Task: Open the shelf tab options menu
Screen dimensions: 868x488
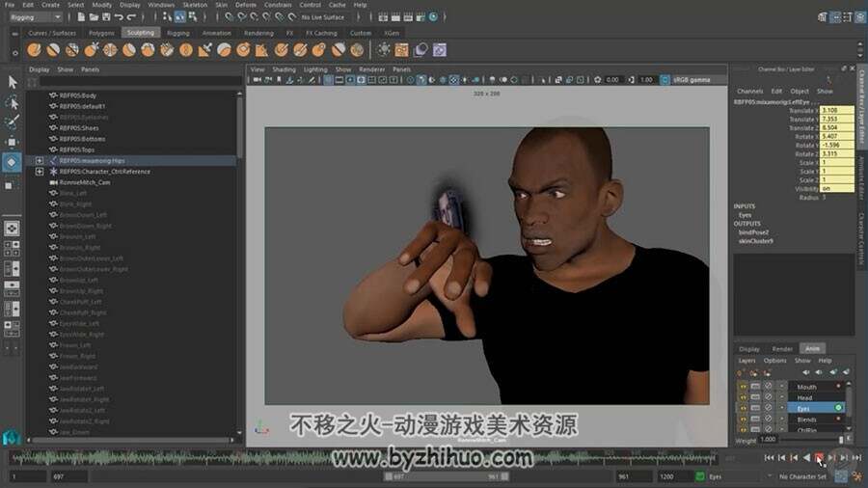Action: point(14,34)
